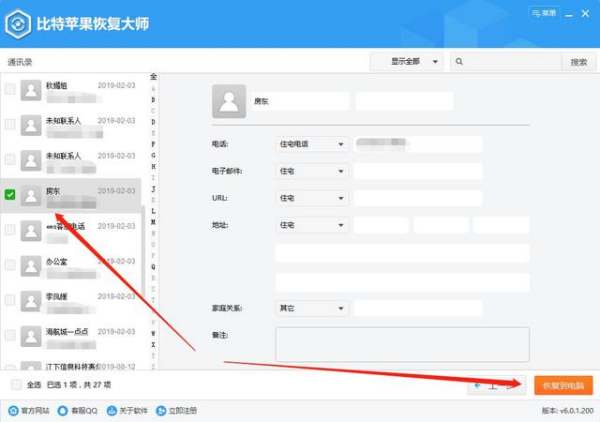
Task: Jump to letter F in index
Action: point(153,144)
